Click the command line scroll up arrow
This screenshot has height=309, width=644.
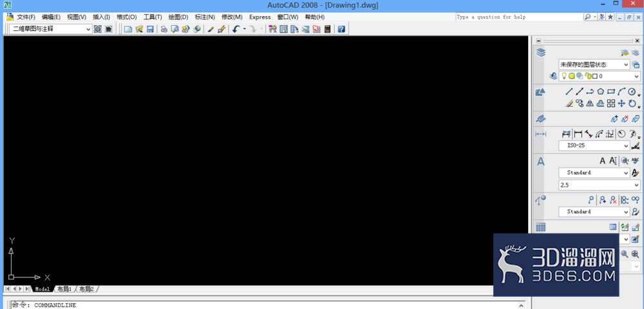[521, 305]
